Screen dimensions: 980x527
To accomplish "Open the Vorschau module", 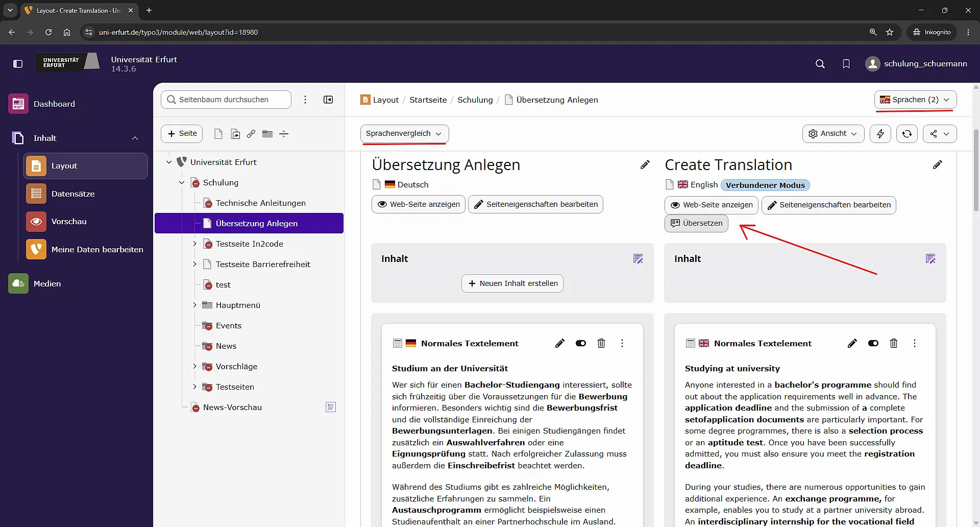I will pos(85,222).
